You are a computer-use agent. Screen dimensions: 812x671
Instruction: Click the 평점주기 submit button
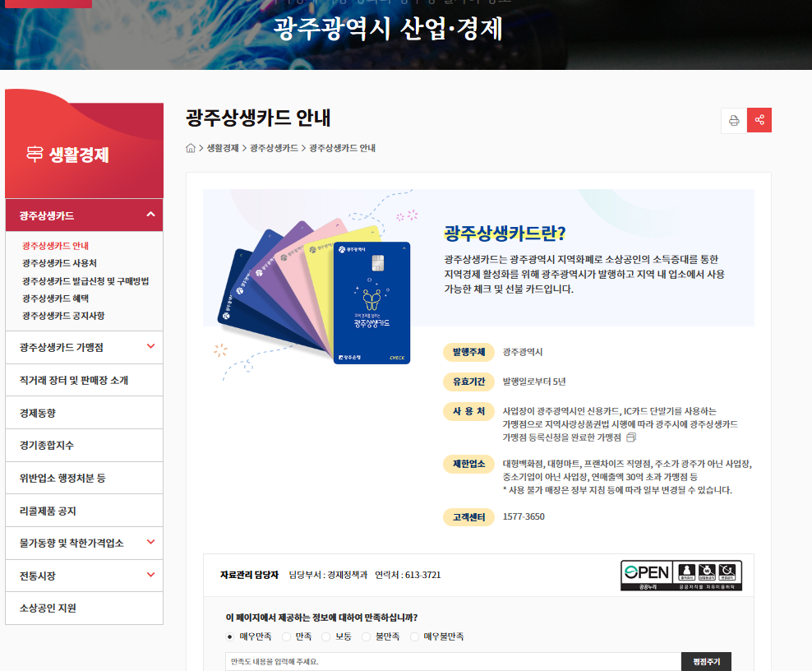(x=706, y=662)
